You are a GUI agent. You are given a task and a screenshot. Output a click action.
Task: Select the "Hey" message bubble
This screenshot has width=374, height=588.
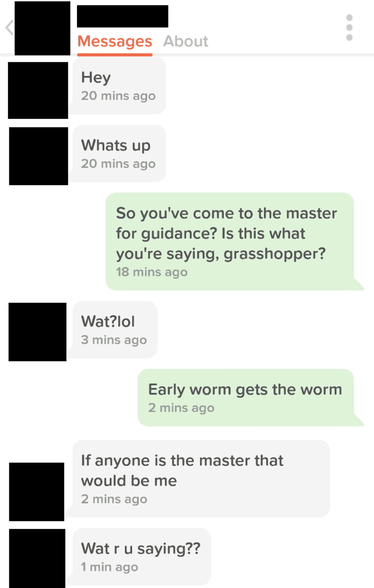click(x=119, y=86)
